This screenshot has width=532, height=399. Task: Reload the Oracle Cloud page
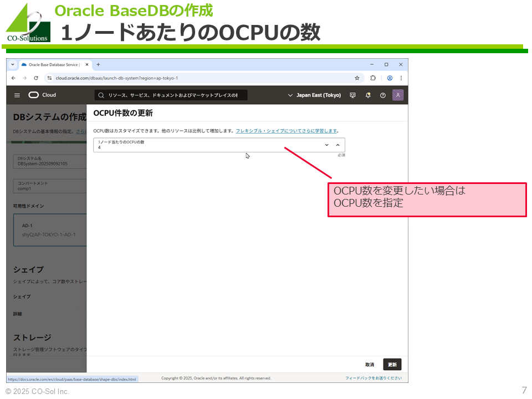[36, 78]
